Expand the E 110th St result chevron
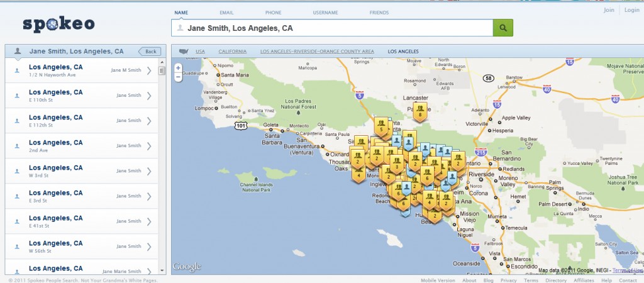 click(x=148, y=96)
